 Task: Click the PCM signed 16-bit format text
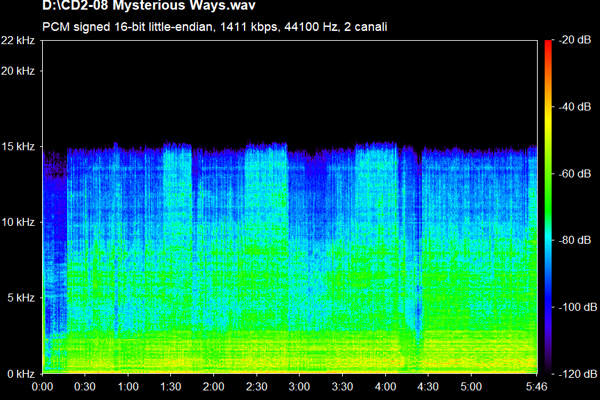coord(215,27)
